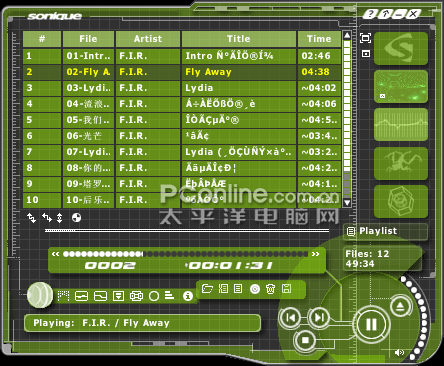
Task: Sort playlist by the Title column header
Action: coord(239,39)
